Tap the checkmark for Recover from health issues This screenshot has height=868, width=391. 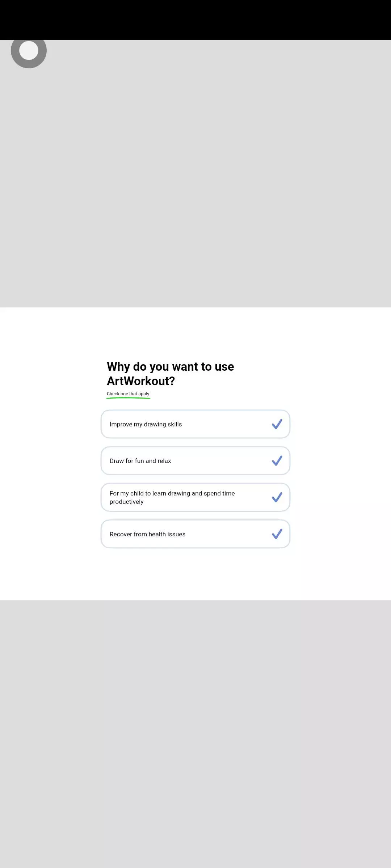coord(277,534)
